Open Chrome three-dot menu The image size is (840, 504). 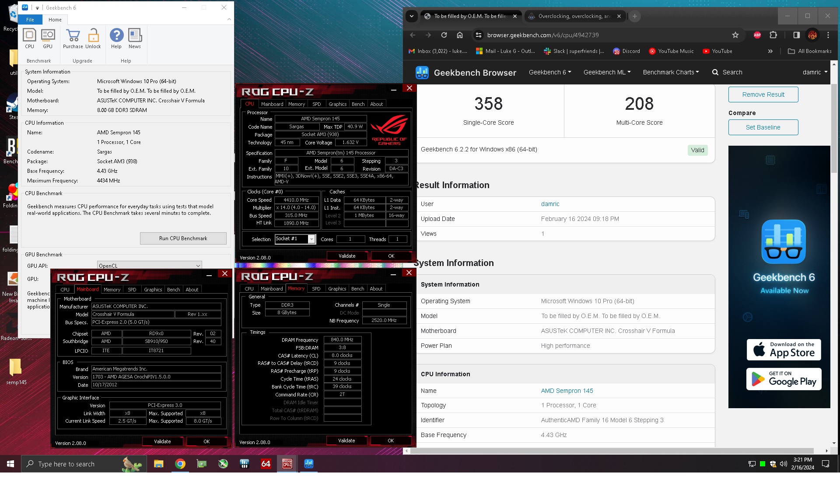pos(828,35)
